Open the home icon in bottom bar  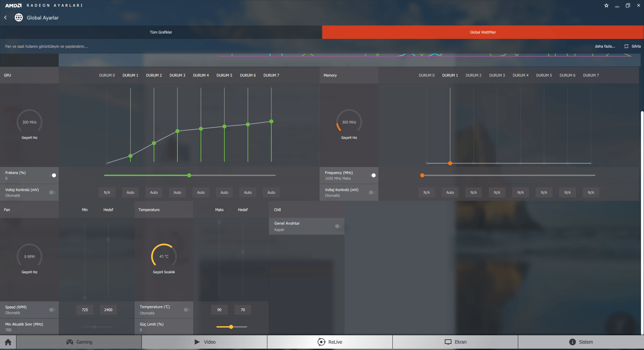[x=8, y=342]
